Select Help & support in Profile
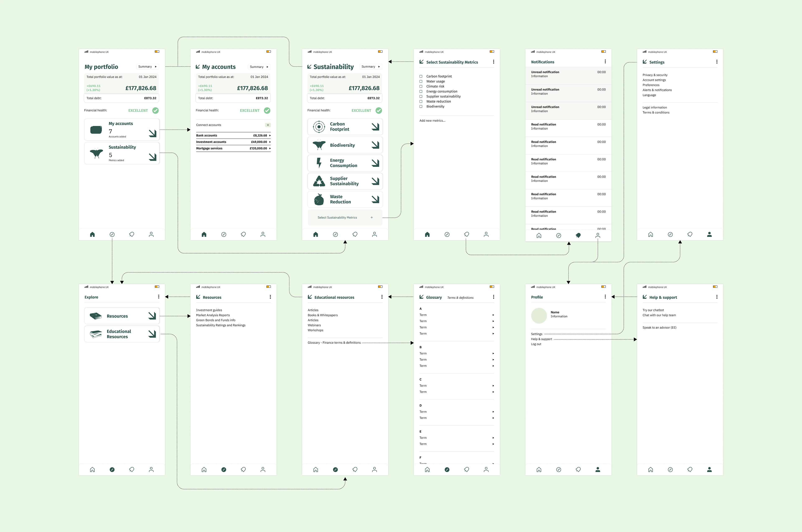802x532 pixels. click(x=541, y=339)
